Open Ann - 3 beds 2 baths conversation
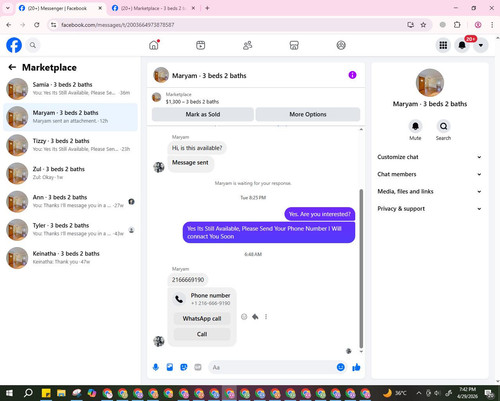Screen dimensions: 500x401 pos(70,202)
